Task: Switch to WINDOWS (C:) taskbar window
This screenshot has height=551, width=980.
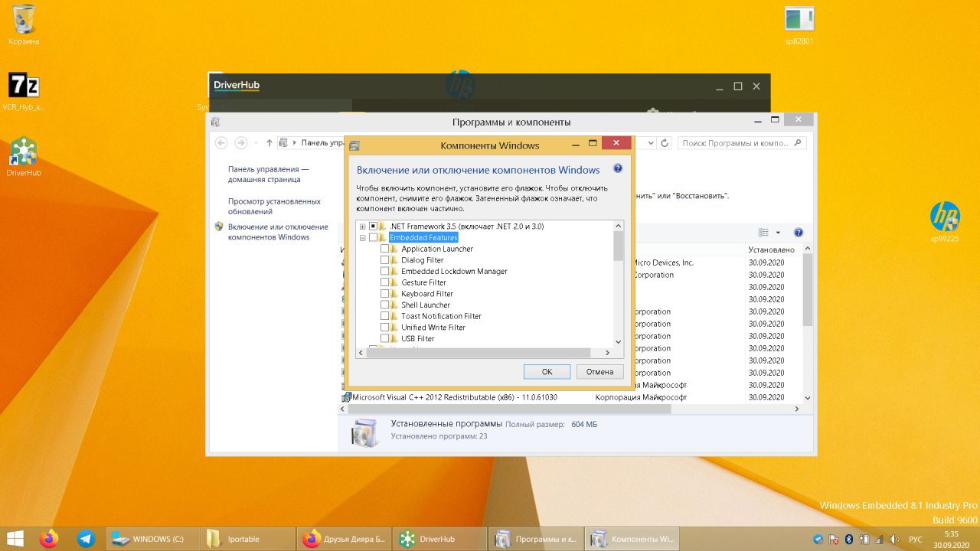Action: [x=152, y=539]
